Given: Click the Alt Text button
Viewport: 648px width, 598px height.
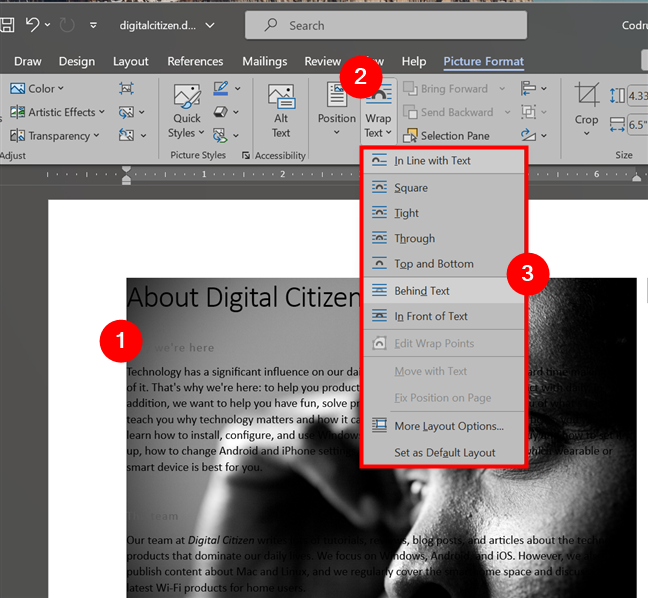Looking at the screenshot, I should coord(281,111).
